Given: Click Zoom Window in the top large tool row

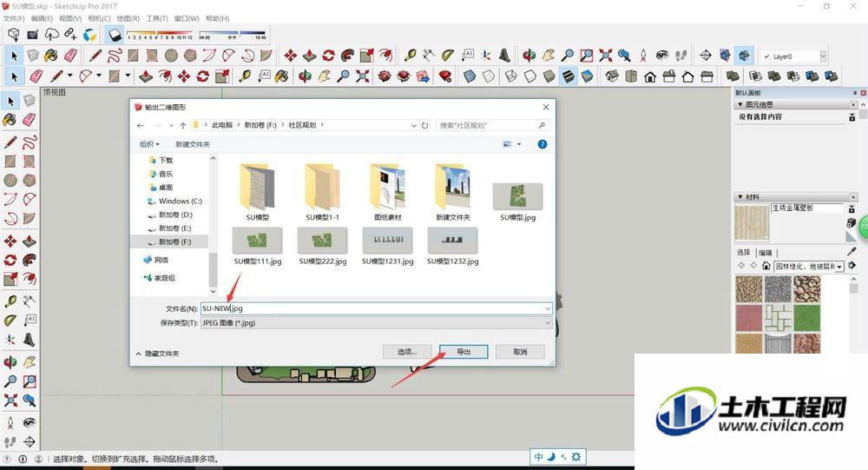Looking at the screenshot, I should click(x=587, y=55).
